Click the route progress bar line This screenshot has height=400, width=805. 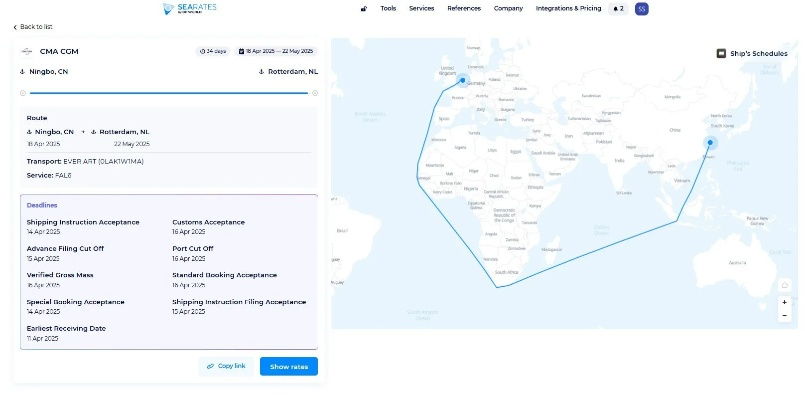[x=169, y=93]
